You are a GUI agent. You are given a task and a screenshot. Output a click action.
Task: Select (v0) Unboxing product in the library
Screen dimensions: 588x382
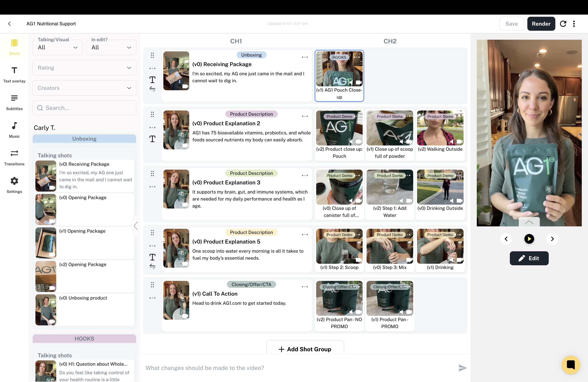click(84, 310)
